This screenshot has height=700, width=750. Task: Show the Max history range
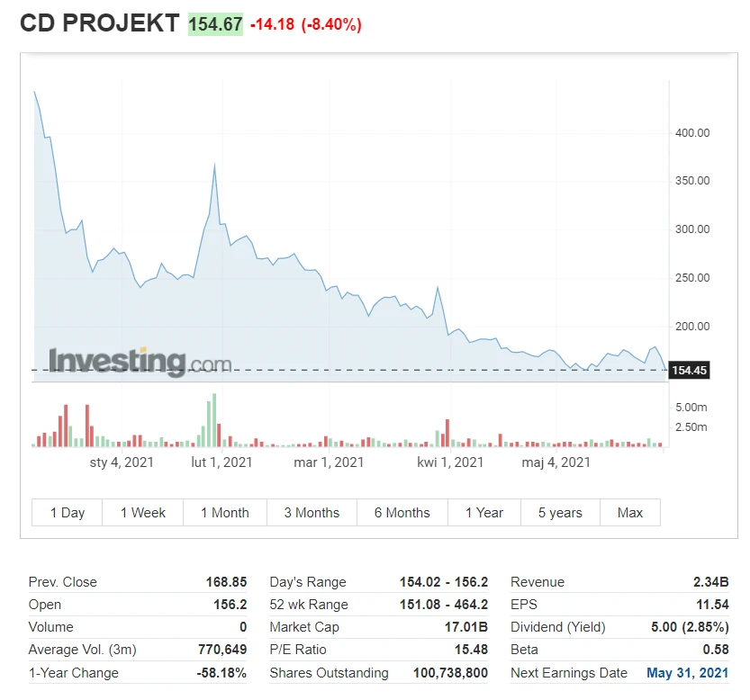(630, 513)
